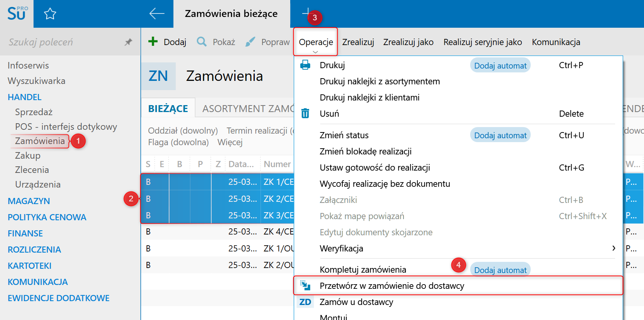Click the favorites star icon

[50, 14]
